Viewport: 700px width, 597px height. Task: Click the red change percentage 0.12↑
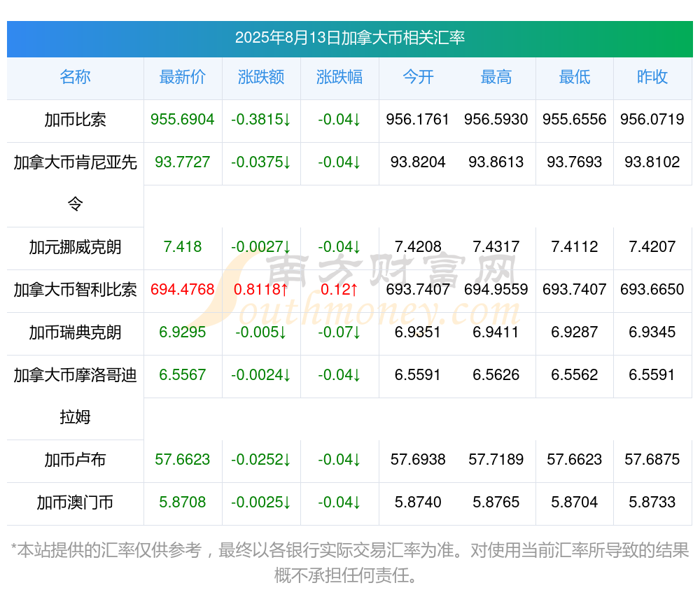click(x=339, y=290)
